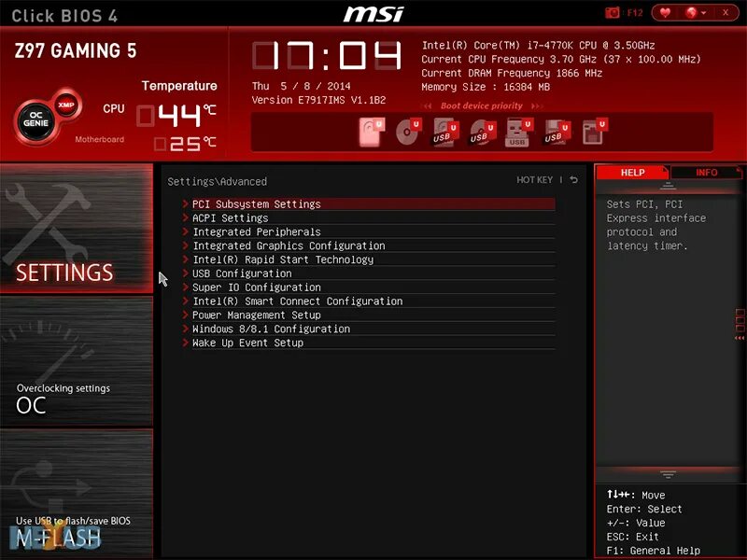Select the USB CD/DVD boot device icon
Screen dimensions: 747x560
(483, 133)
